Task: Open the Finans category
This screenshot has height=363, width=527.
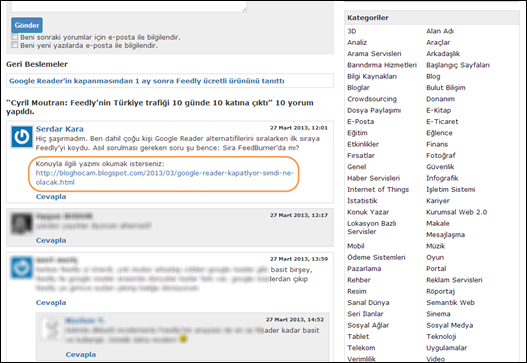Action: coord(437,144)
